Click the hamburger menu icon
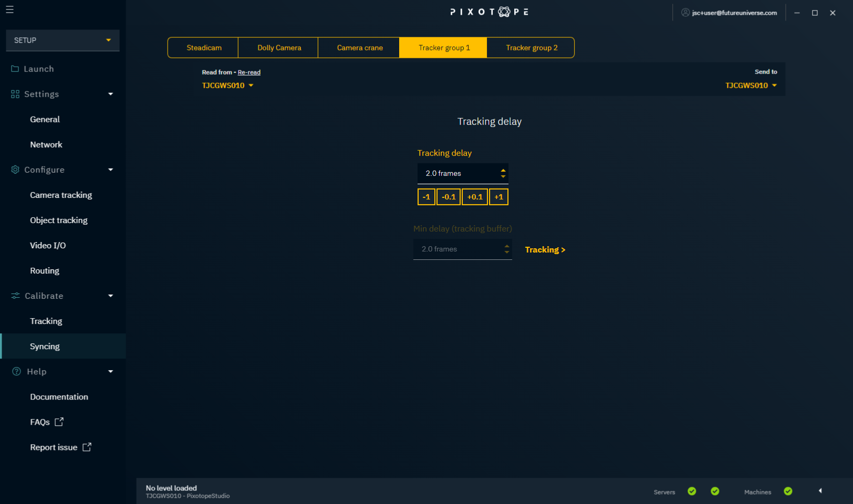This screenshot has height=504, width=853. 9,9
